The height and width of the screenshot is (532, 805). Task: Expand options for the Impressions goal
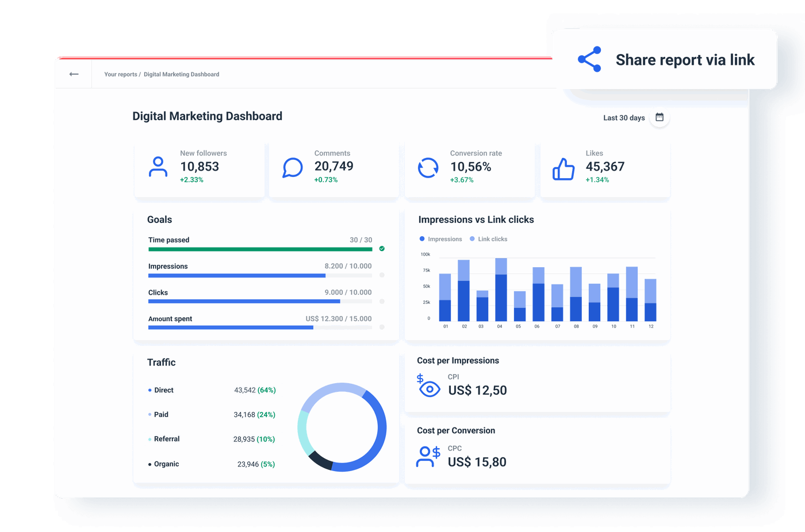[382, 275]
